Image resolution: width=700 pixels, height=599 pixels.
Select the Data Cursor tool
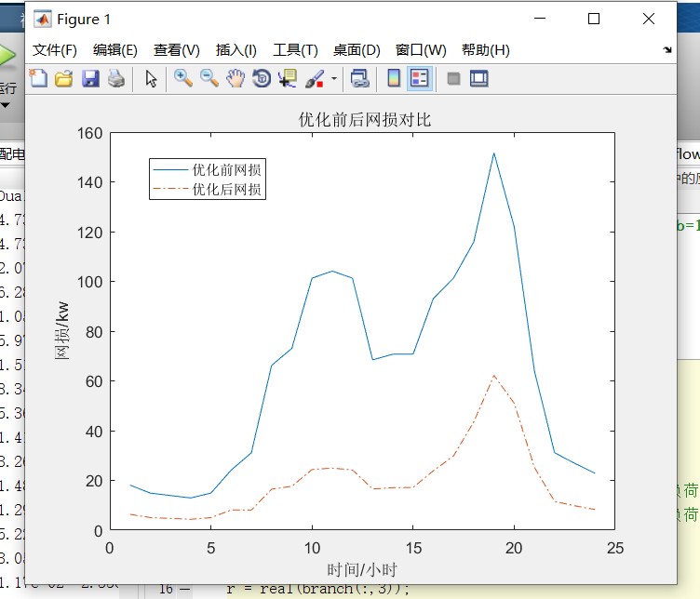pyautogui.click(x=287, y=78)
